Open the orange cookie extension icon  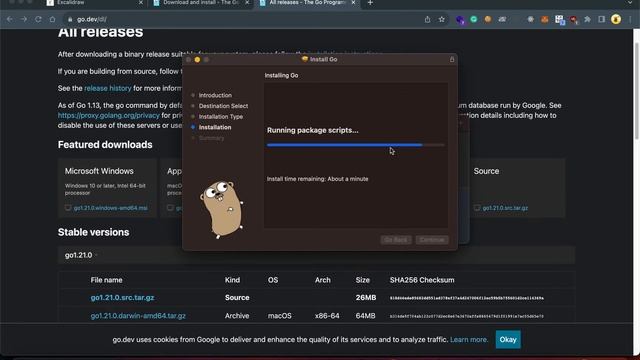coord(488,19)
